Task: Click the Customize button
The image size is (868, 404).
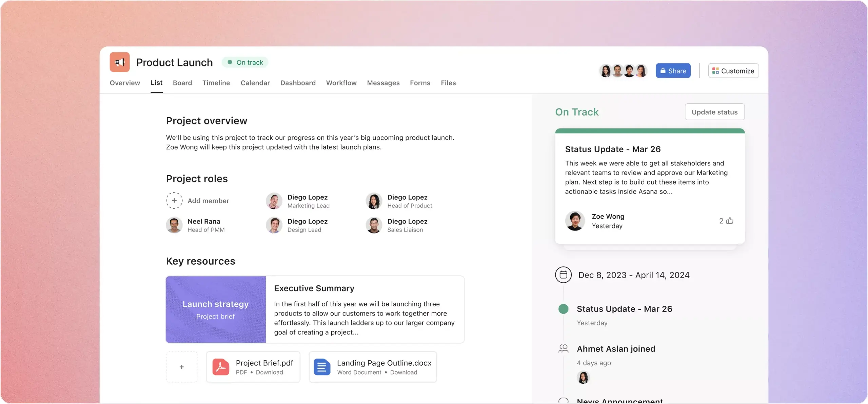Action: tap(733, 70)
